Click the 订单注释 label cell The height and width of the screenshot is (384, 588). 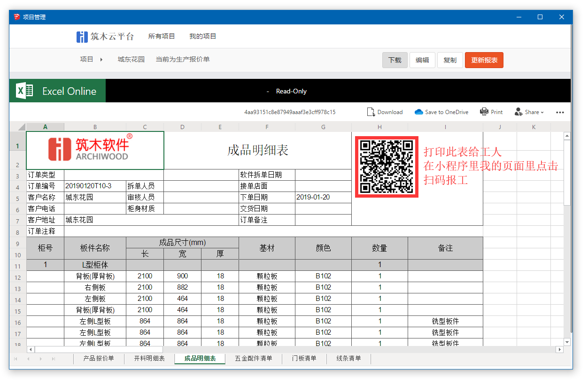45,231
